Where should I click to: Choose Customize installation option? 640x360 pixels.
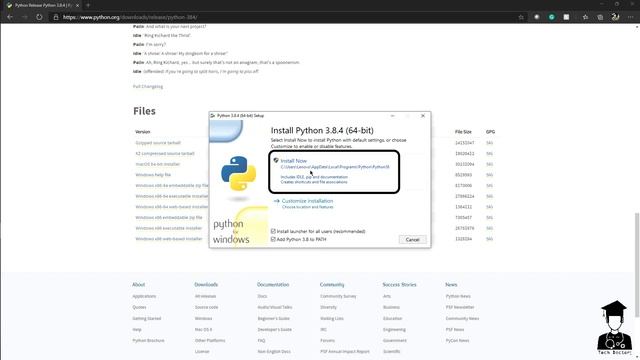pos(307,201)
